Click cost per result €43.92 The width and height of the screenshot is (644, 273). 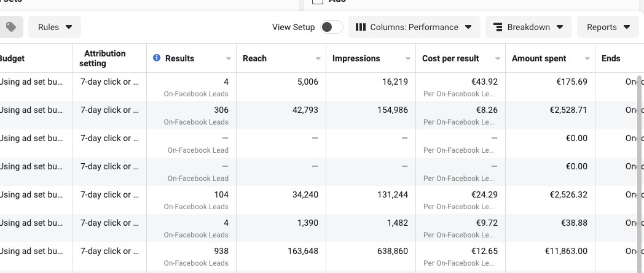pos(485,82)
